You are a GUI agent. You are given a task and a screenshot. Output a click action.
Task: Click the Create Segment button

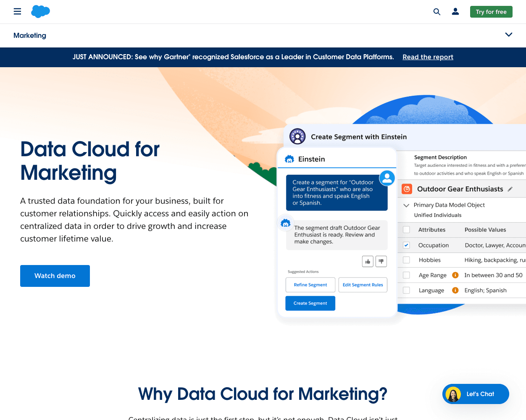(x=310, y=303)
